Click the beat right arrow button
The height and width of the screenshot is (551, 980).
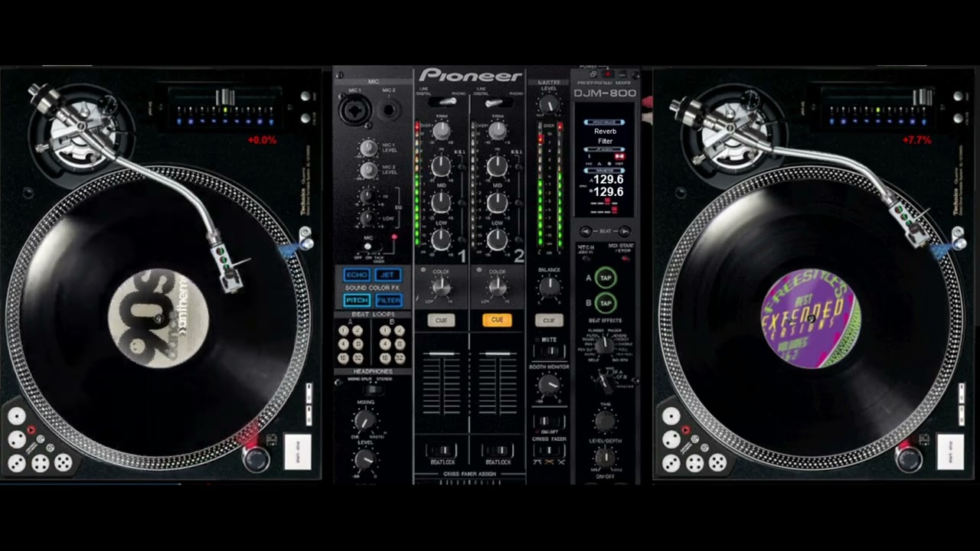tap(624, 231)
